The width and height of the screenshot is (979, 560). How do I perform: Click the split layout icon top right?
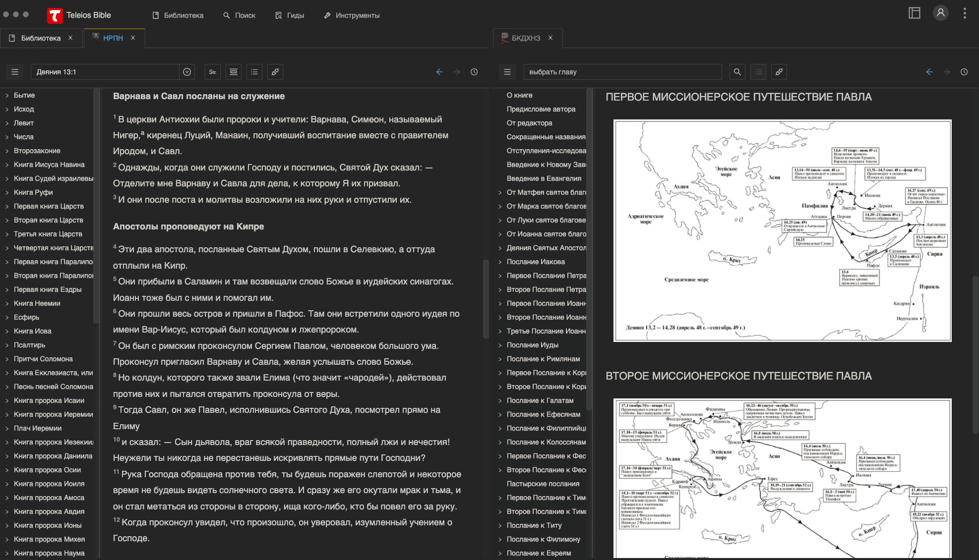915,13
